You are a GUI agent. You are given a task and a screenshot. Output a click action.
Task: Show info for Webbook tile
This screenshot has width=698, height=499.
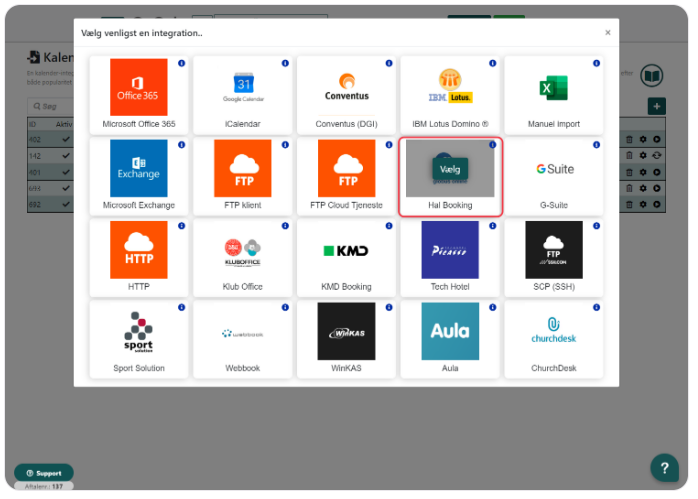285,307
